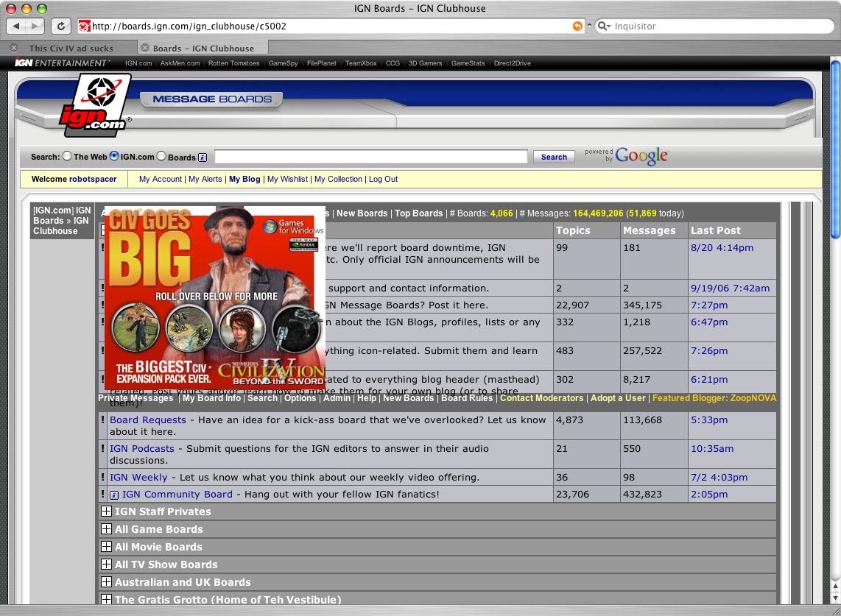Switch to 'This Civ IV ad sucks' tab
Viewport: 841px width, 616px height.
point(71,49)
